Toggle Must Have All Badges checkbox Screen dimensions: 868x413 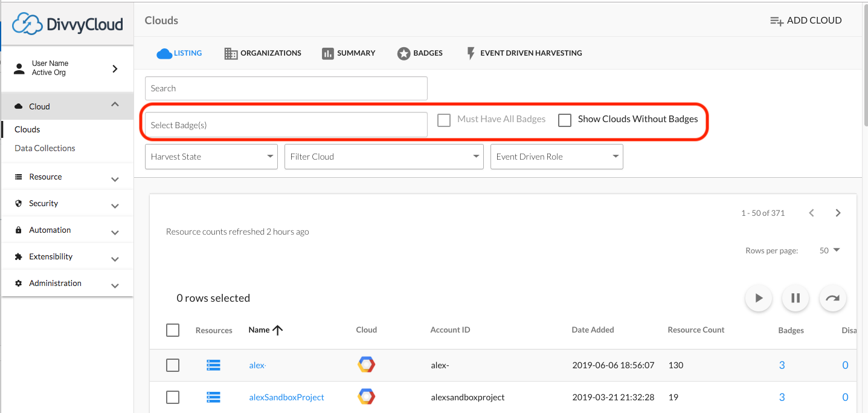(x=444, y=120)
